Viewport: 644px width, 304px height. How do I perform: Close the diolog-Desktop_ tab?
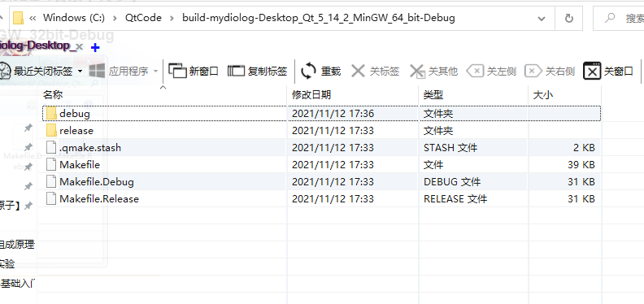[x=80, y=46]
